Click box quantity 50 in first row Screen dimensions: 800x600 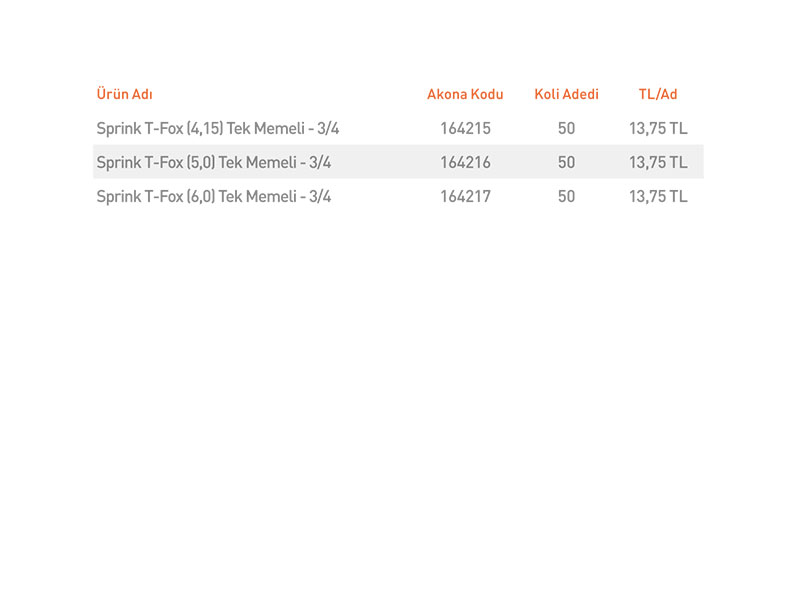pos(566,128)
